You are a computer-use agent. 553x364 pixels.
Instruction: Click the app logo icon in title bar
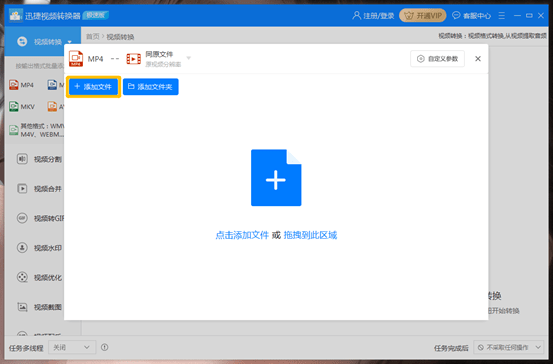pos(16,16)
